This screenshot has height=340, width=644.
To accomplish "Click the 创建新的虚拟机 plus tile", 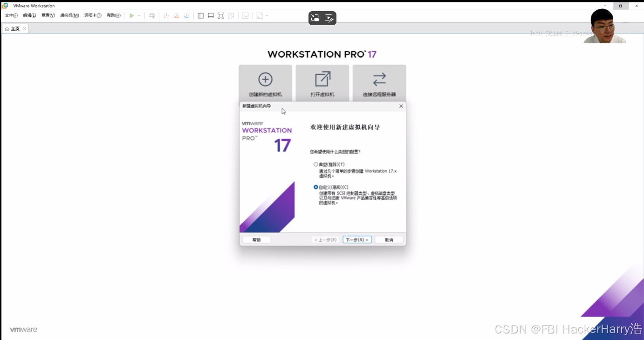I will tap(265, 83).
